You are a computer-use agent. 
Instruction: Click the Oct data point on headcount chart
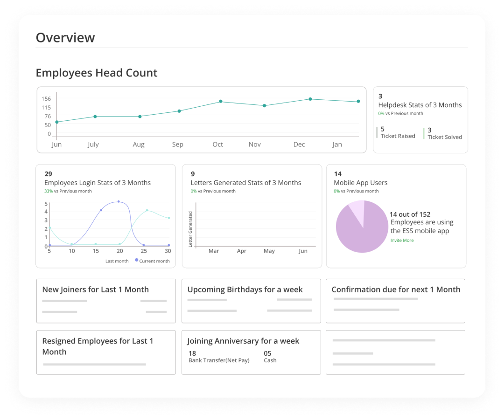click(220, 101)
